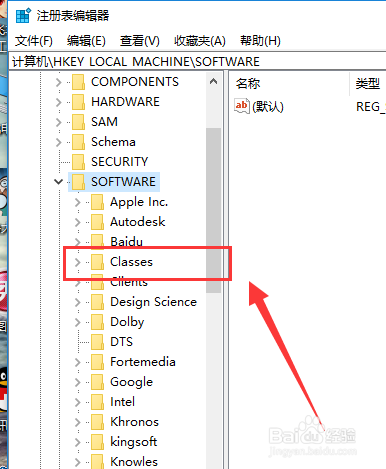This screenshot has height=469, width=386.
Task: Click the Intel folder icon
Action: pos(97,402)
